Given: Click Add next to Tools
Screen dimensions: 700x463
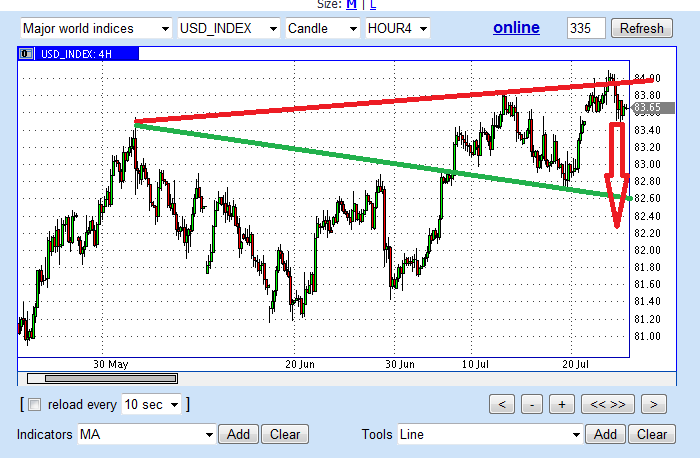Looking at the screenshot, I should click(605, 434).
